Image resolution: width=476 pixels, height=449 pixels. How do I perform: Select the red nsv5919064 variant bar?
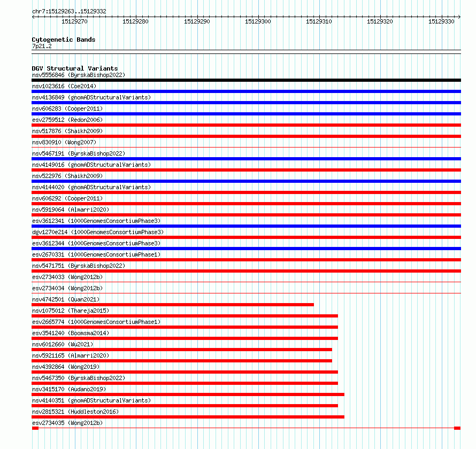[x=246, y=215]
